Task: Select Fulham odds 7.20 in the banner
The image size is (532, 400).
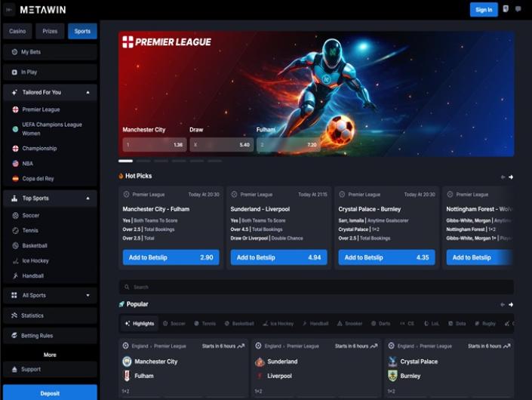Action: 288,144
